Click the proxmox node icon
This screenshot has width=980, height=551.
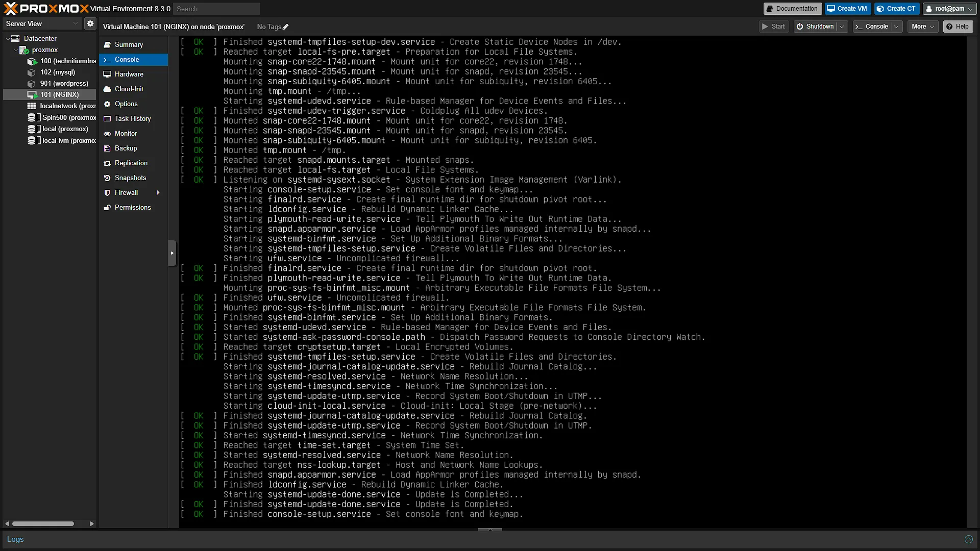24,49
